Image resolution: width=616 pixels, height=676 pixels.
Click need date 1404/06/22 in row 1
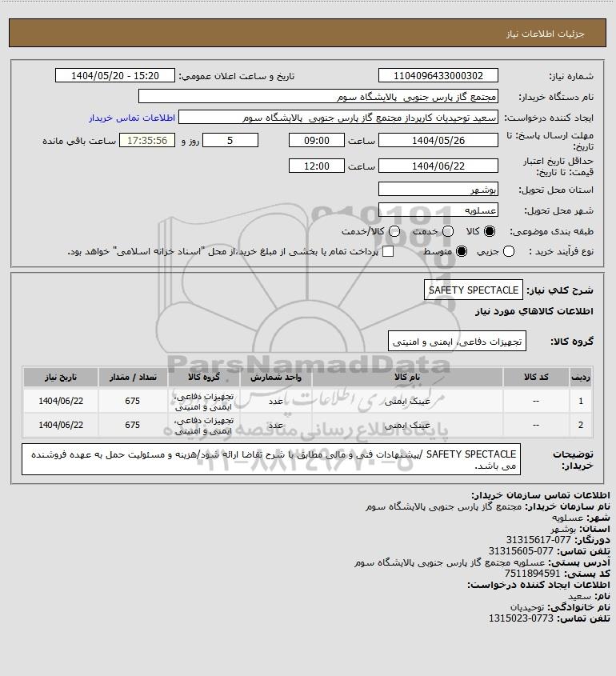pos(61,401)
